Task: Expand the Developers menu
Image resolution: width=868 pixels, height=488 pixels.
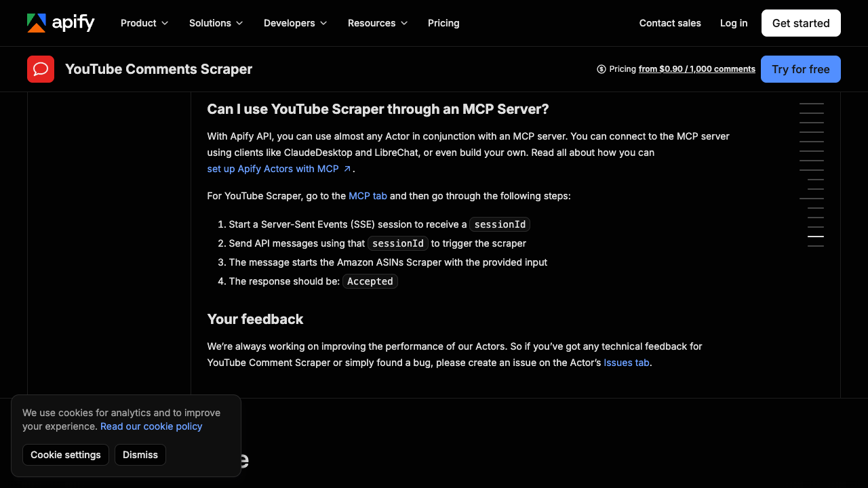Action: pyautogui.click(x=296, y=23)
